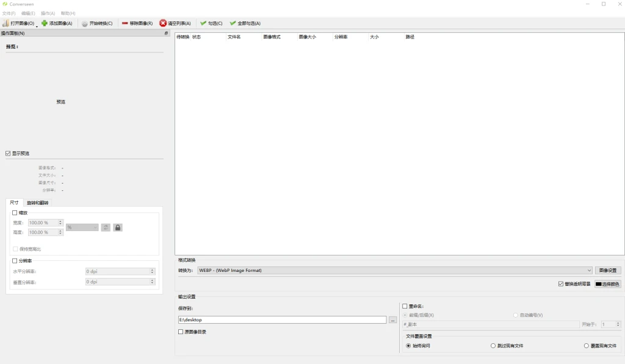Image resolution: width=625 pixels, height=364 pixels.
Task: Click the E:\desktop save path field
Action: tap(282, 319)
